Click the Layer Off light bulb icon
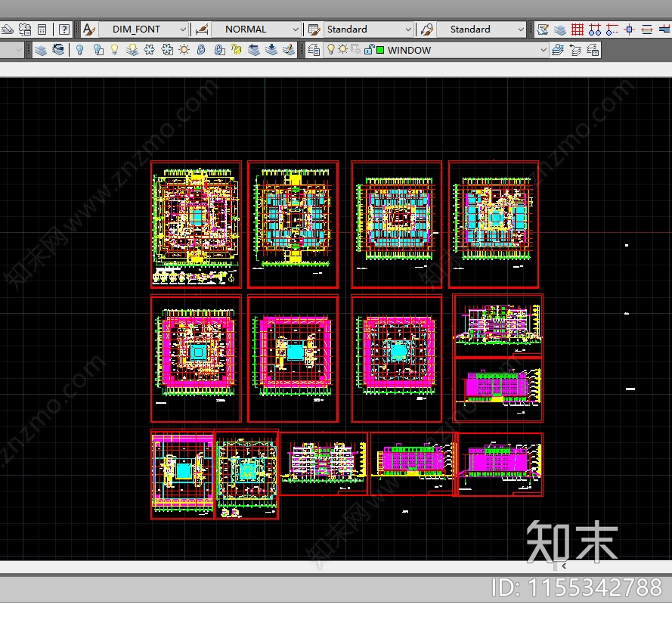 pyautogui.click(x=79, y=50)
